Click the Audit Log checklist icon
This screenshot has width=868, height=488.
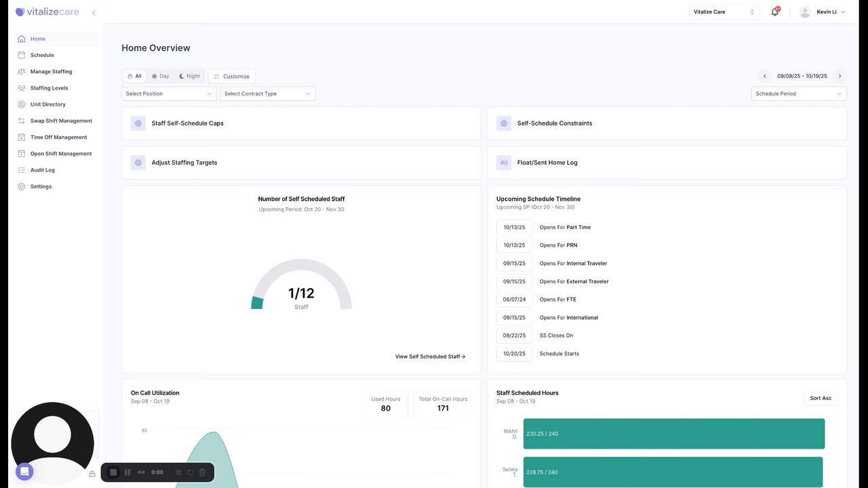pyautogui.click(x=22, y=170)
